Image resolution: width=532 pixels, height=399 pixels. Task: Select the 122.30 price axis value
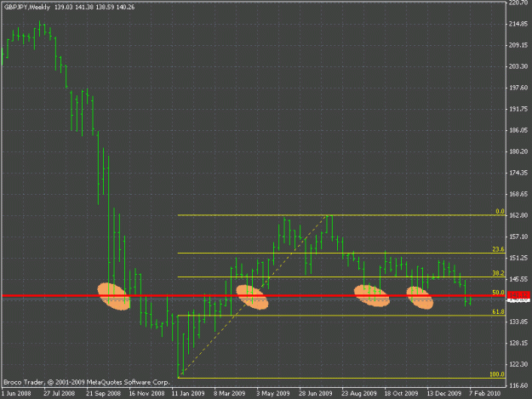518,364
